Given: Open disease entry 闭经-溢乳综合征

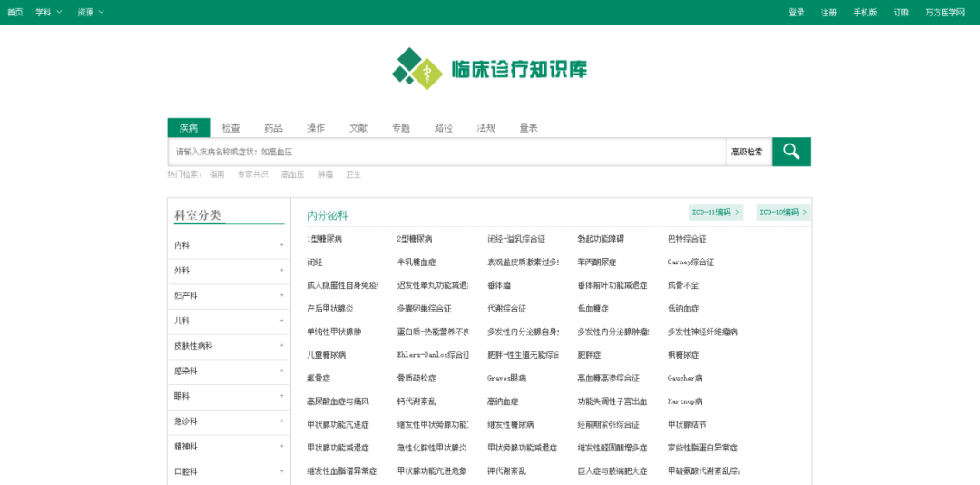Looking at the screenshot, I should 516,239.
